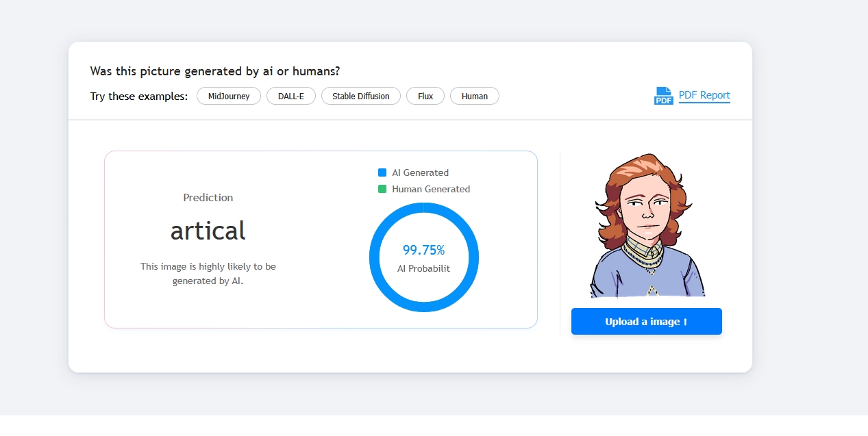Click the 'artical' prediction result text
The width and height of the screenshot is (868, 436).
[x=208, y=231]
